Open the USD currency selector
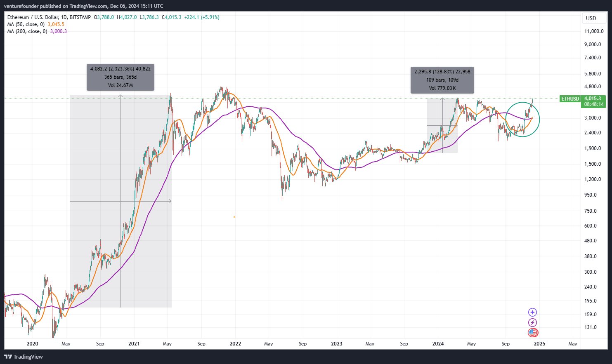612x364 pixels. click(x=591, y=18)
